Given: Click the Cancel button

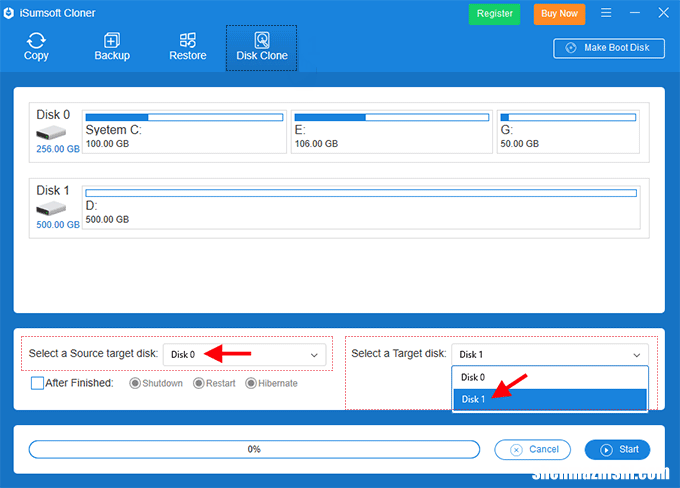Looking at the screenshot, I should pos(533,449).
